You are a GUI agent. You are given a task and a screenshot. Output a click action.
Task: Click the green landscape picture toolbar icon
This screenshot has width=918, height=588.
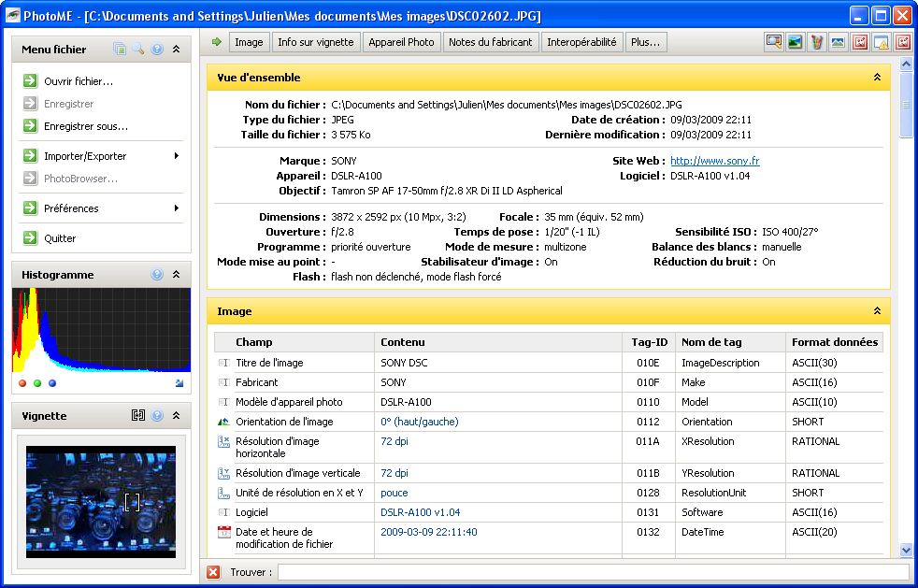(795, 42)
